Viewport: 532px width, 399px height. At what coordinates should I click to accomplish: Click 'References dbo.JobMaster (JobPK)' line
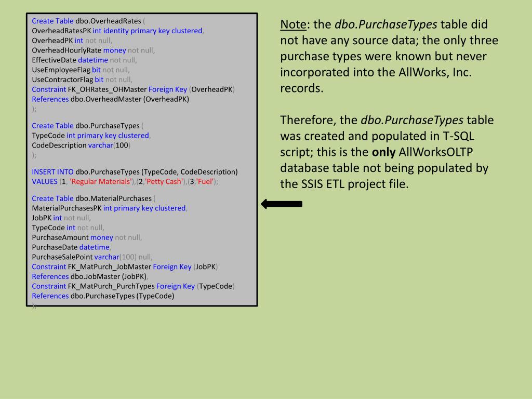coord(90,277)
